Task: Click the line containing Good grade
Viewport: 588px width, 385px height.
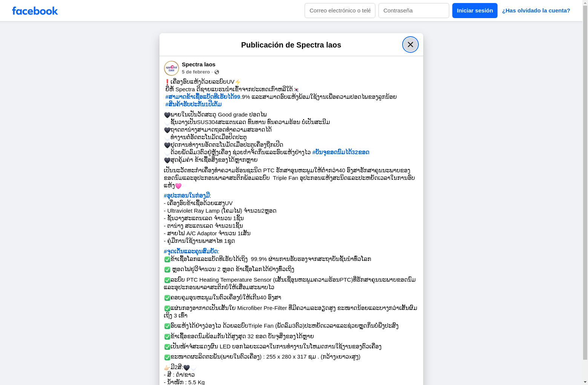Action: point(216,115)
